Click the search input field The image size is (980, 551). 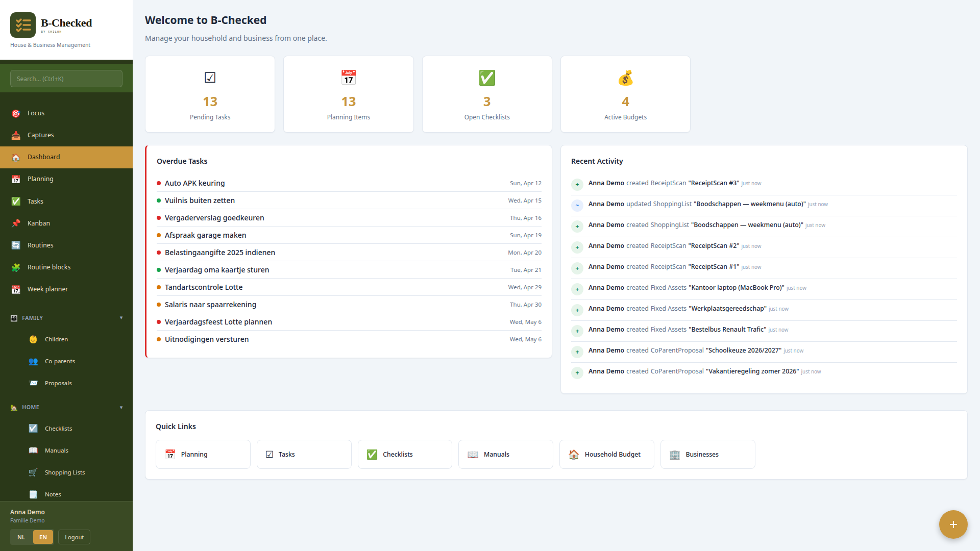pyautogui.click(x=66, y=79)
